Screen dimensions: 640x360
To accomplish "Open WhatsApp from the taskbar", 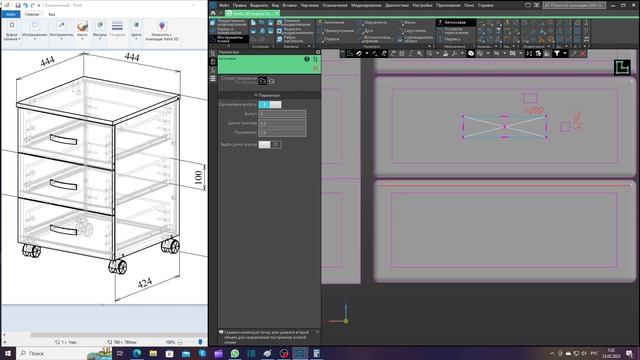I will coord(235,353).
